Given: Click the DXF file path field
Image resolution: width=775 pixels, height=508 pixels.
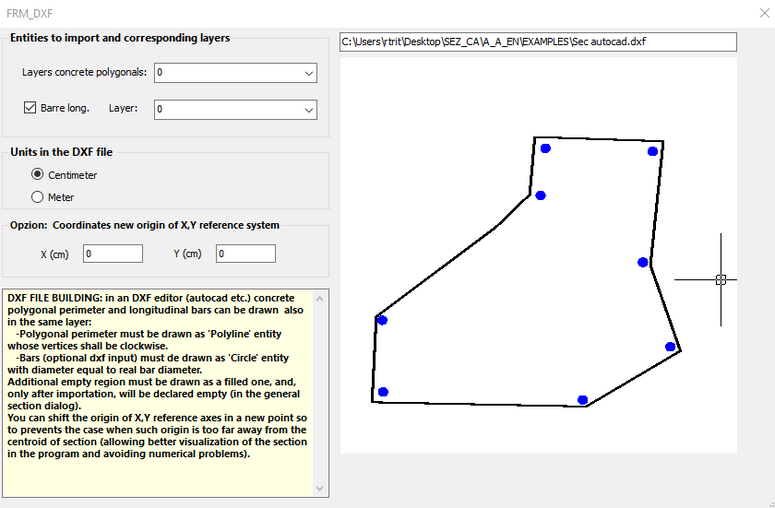Looking at the screenshot, I should click(x=538, y=42).
